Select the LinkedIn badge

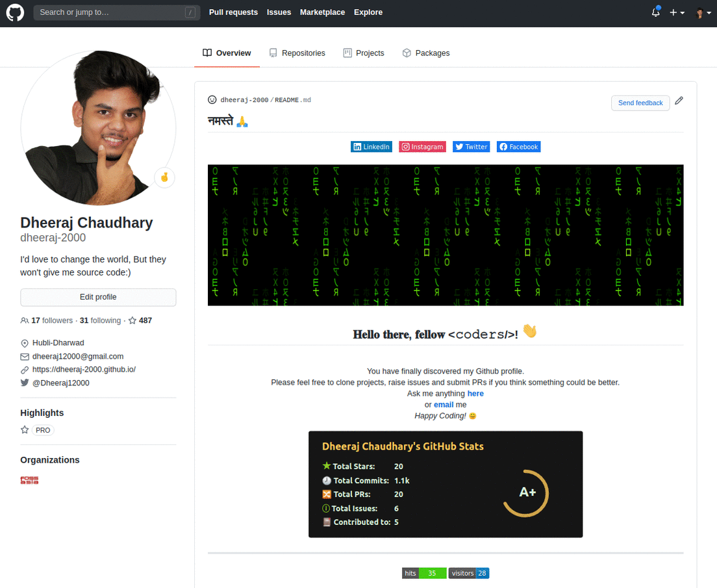[x=371, y=146]
